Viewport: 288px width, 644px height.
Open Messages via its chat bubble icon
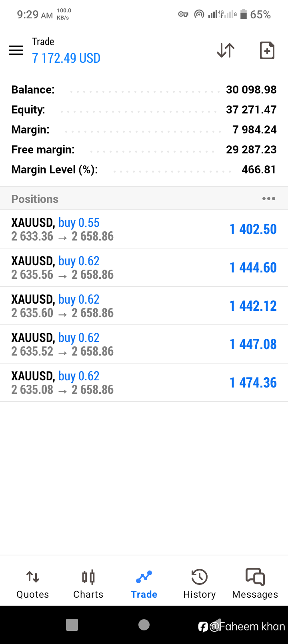click(255, 577)
